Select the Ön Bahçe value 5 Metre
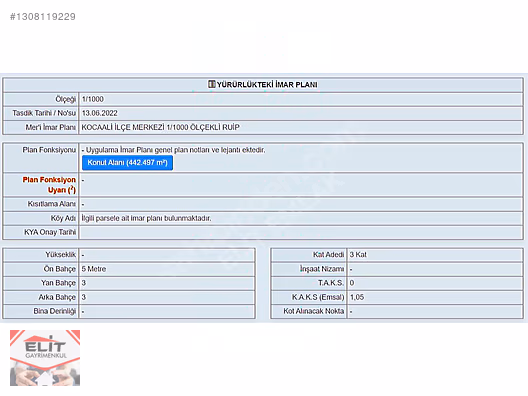 [x=94, y=269]
